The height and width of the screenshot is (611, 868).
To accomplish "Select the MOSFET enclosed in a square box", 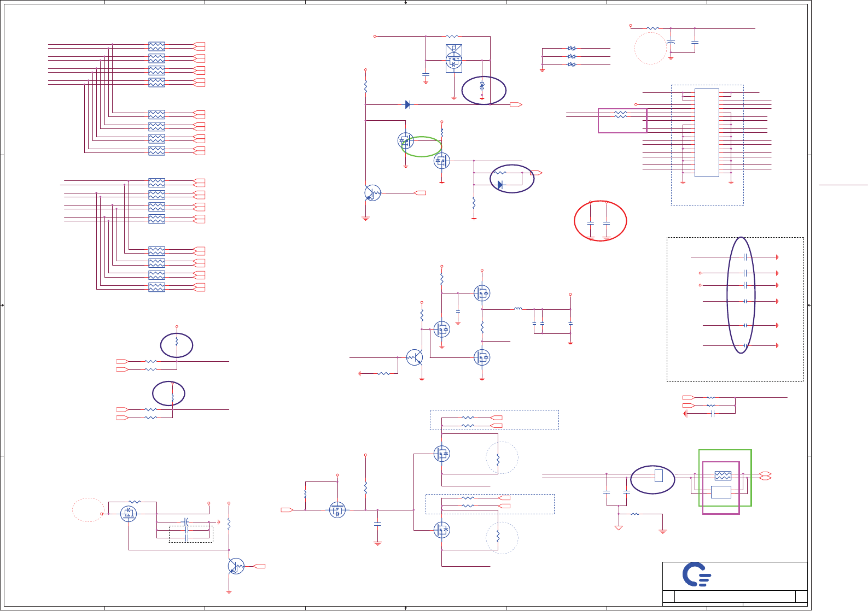I will tap(454, 58).
